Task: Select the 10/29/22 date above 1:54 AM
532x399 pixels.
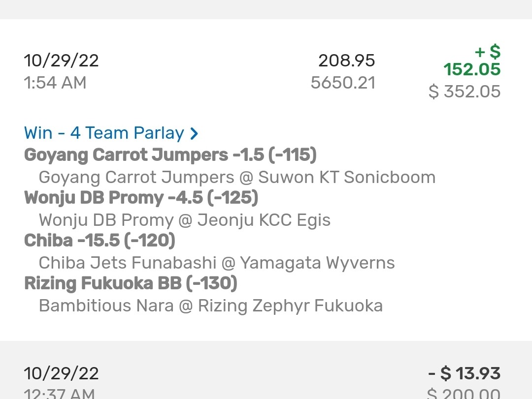Action: (x=62, y=61)
